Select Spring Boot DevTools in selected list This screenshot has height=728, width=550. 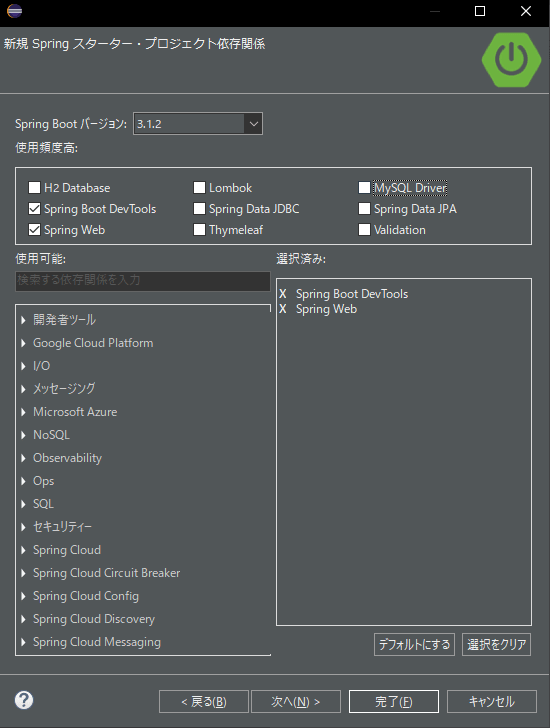pos(352,294)
